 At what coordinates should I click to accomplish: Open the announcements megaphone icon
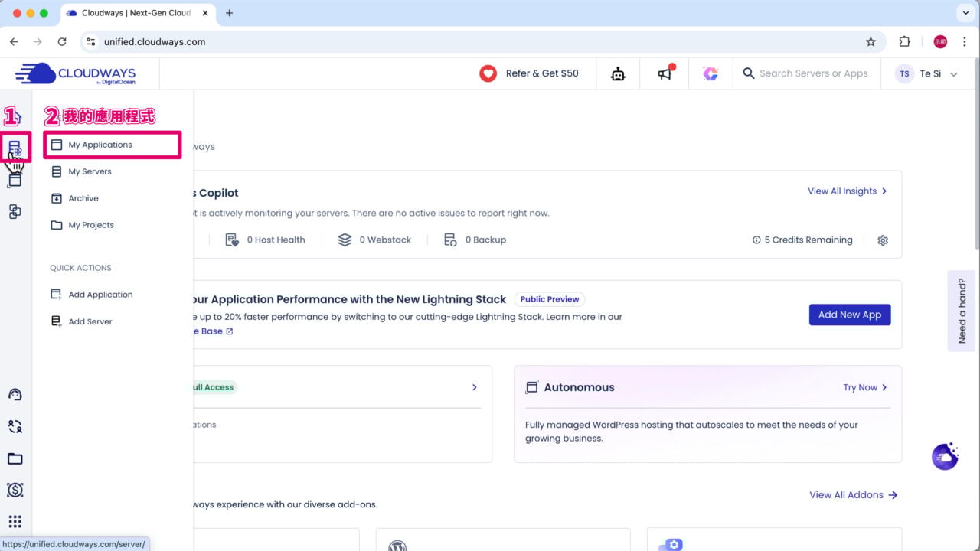tap(665, 73)
